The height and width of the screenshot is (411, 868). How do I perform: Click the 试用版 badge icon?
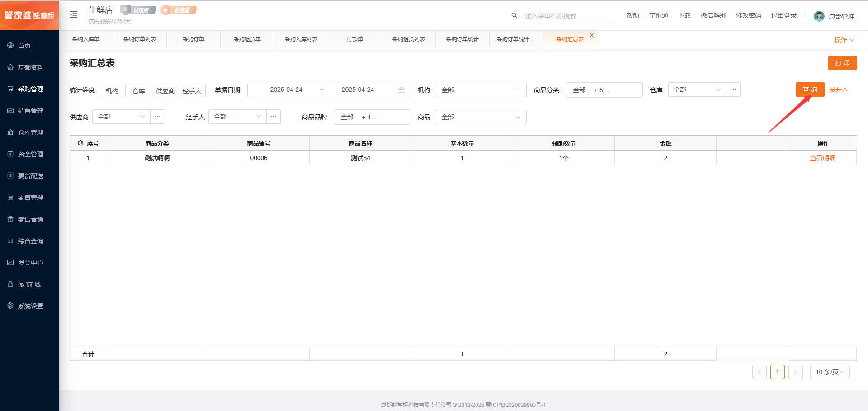point(138,10)
